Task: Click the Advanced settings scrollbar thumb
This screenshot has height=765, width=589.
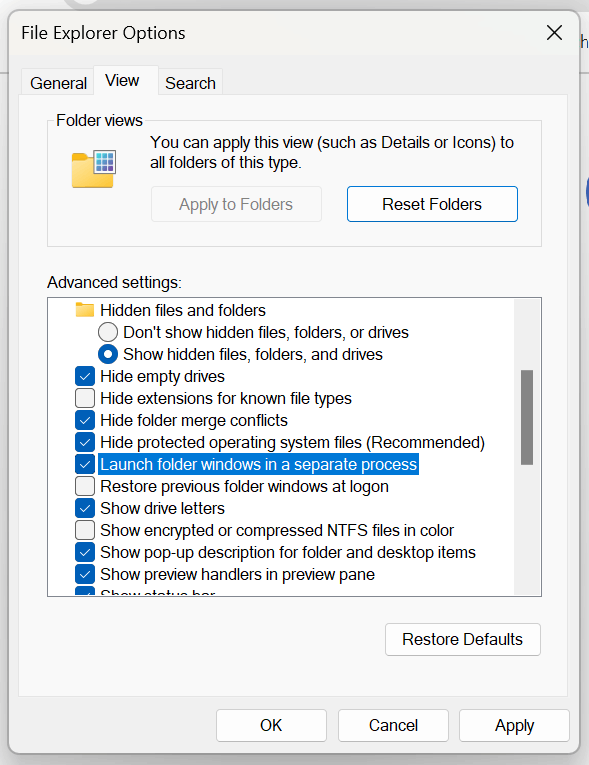Action: pos(527,418)
